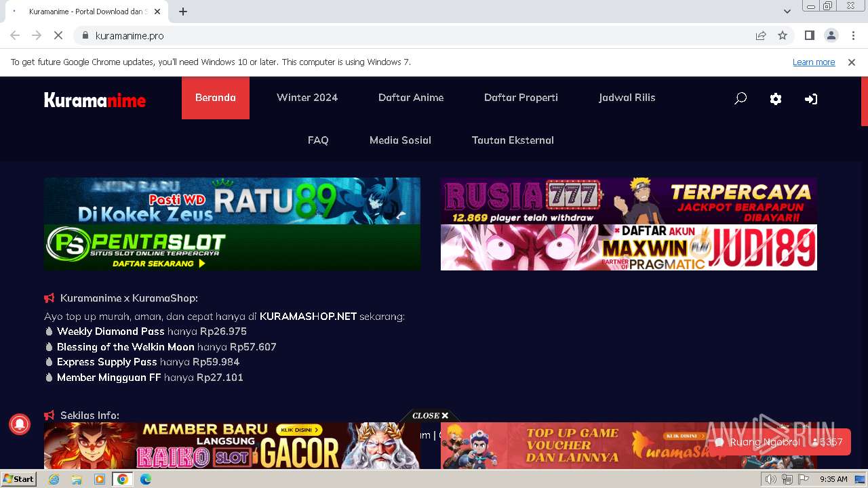This screenshot has width=868, height=488.
Task: Click the KAIKO SLOT Gacor banner
Action: pyautogui.click(x=232, y=446)
